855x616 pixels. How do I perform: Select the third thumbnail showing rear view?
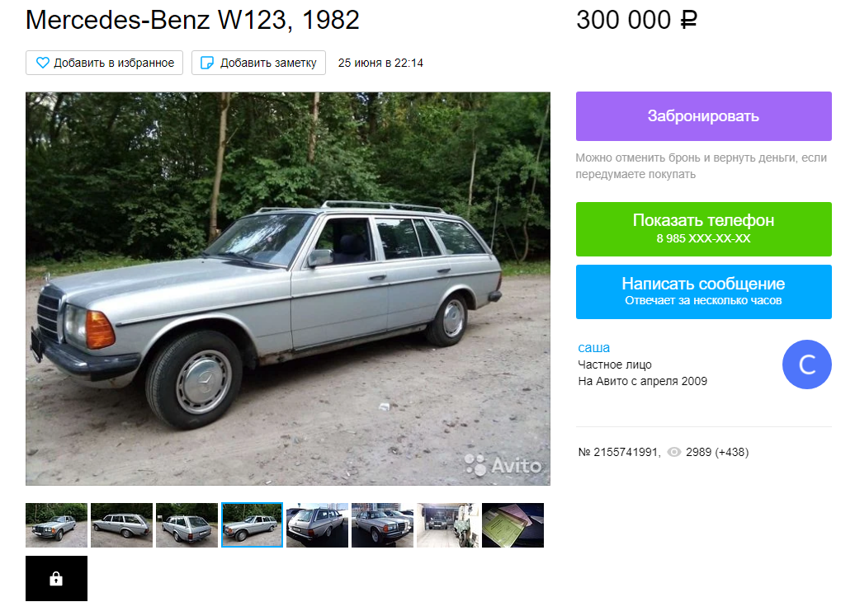pos(187,525)
